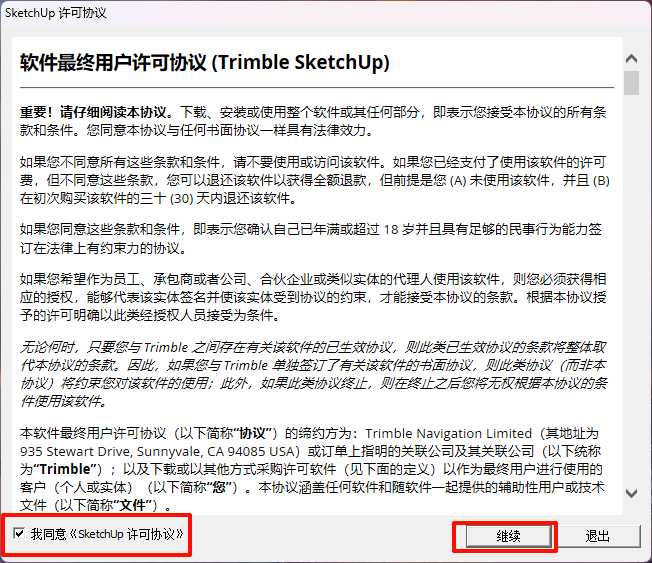Click the scrollbar down arrow
Image resolution: width=652 pixels, height=563 pixels.
click(631, 494)
